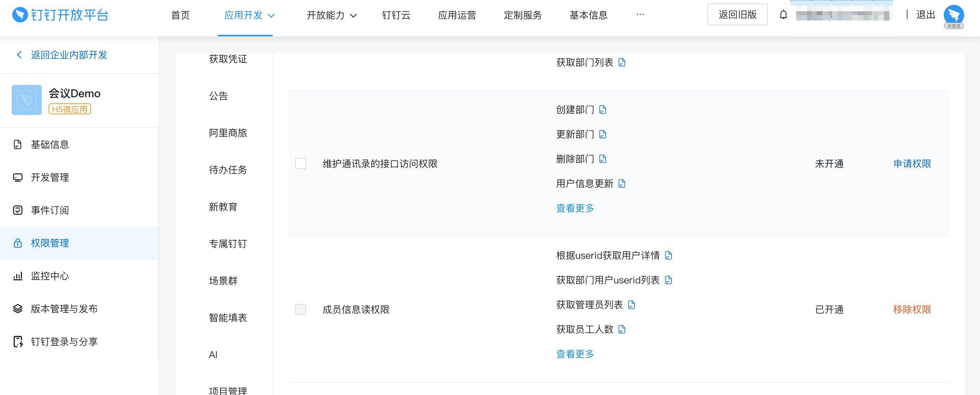Click the 版本管理与发布 layers icon
Viewport: 980px width, 395px height.
(x=17, y=309)
